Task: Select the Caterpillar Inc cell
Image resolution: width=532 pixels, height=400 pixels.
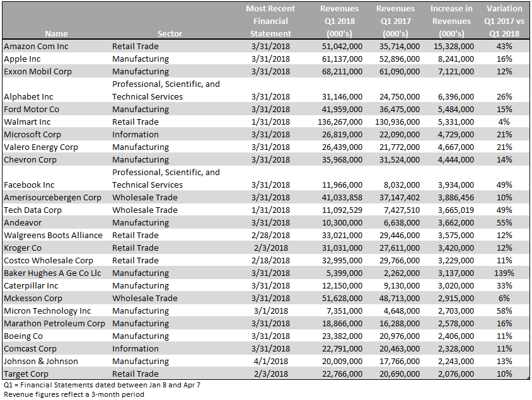Action: (31, 286)
